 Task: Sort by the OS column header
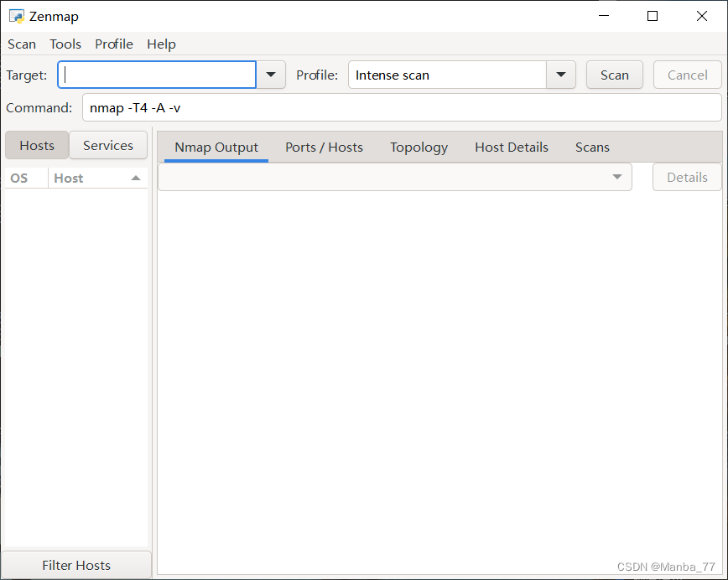pyautogui.click(x=27, y=179)
